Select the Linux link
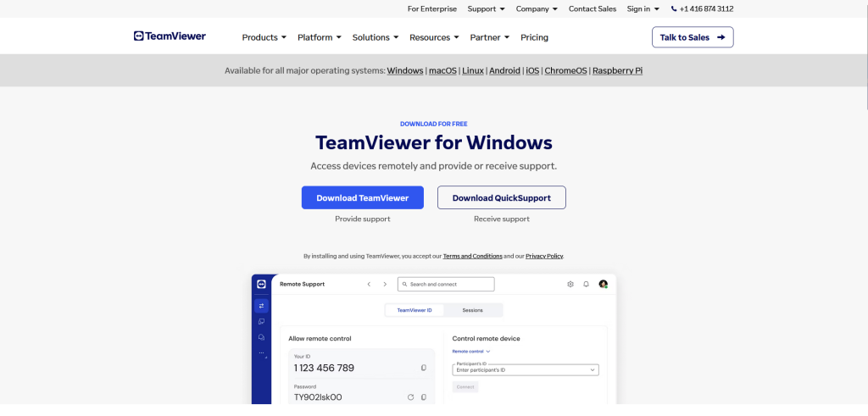The width and height of the screenshot is (868, 416). (x=473, y=71)
